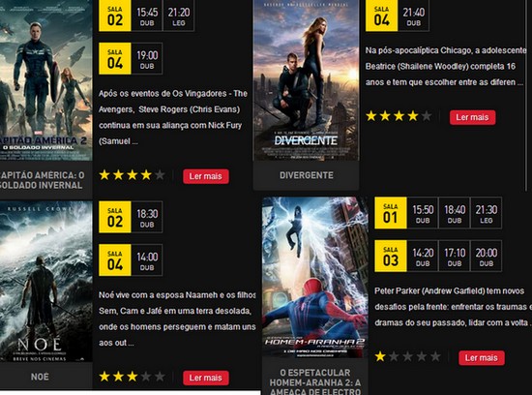Select the 15:50 DUB showtime in Sala 01
The height and width of the screenshot is (395, 532).
[x=423, y=213]
